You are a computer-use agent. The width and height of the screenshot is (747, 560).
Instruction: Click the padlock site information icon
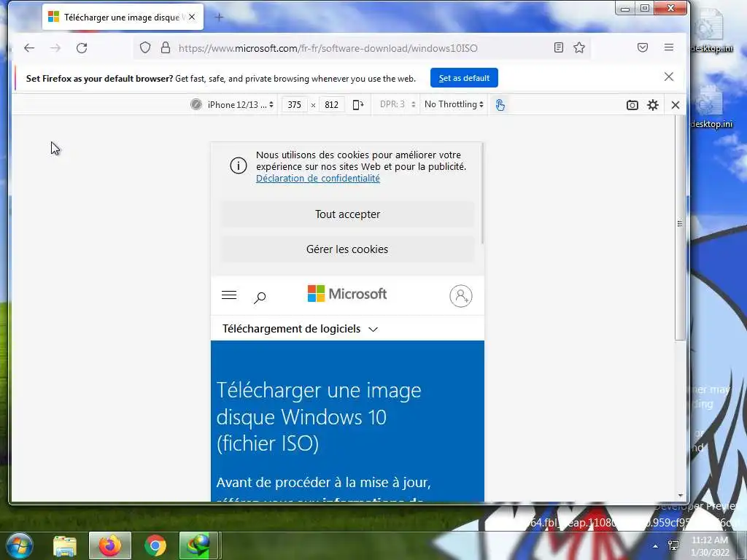point(166,47)
